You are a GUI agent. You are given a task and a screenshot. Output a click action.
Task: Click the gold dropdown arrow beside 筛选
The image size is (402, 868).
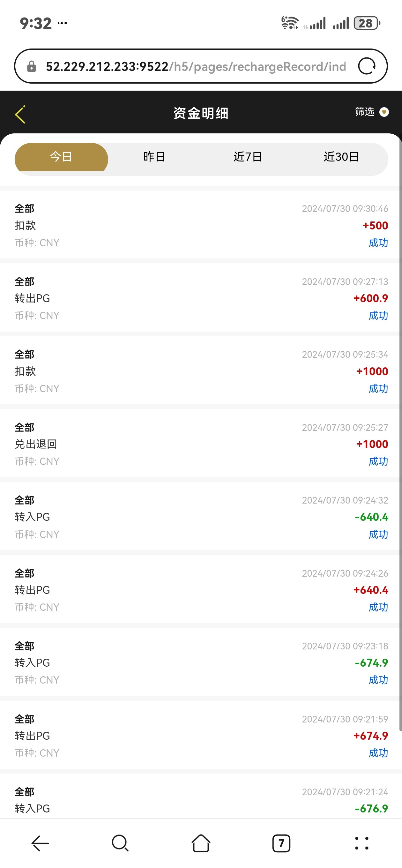click(x=384, y=112)
